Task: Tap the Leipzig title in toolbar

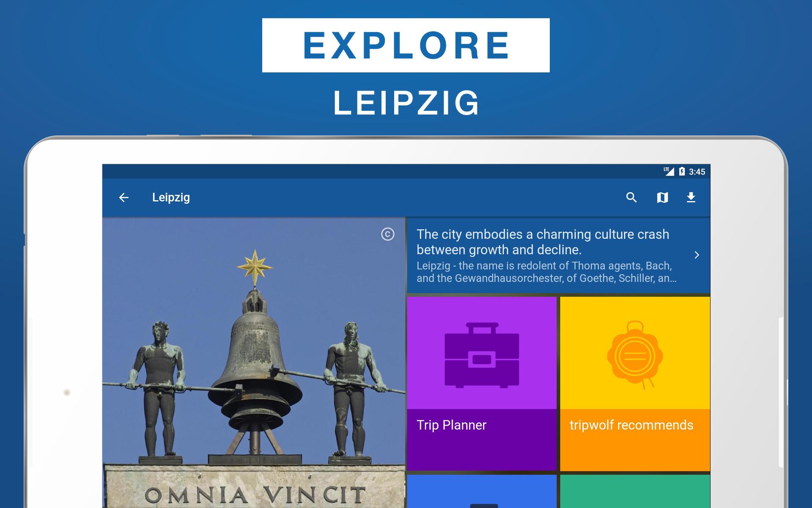Action: pos(171,197)
